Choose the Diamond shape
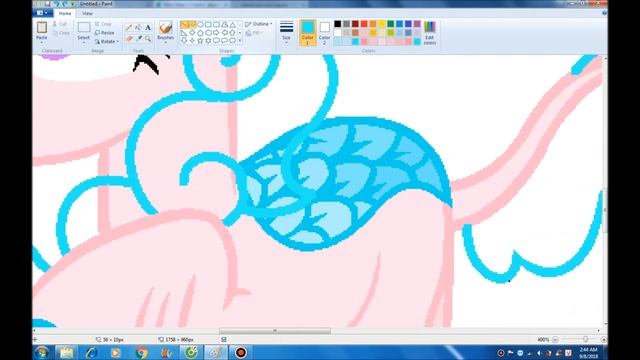This screenshot has height=360, width=640. click(x=192, y=33)
